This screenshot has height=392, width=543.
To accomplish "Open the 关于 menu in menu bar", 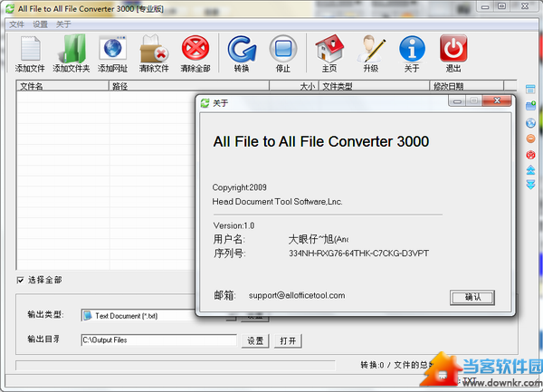I will [x=63, y=24].
